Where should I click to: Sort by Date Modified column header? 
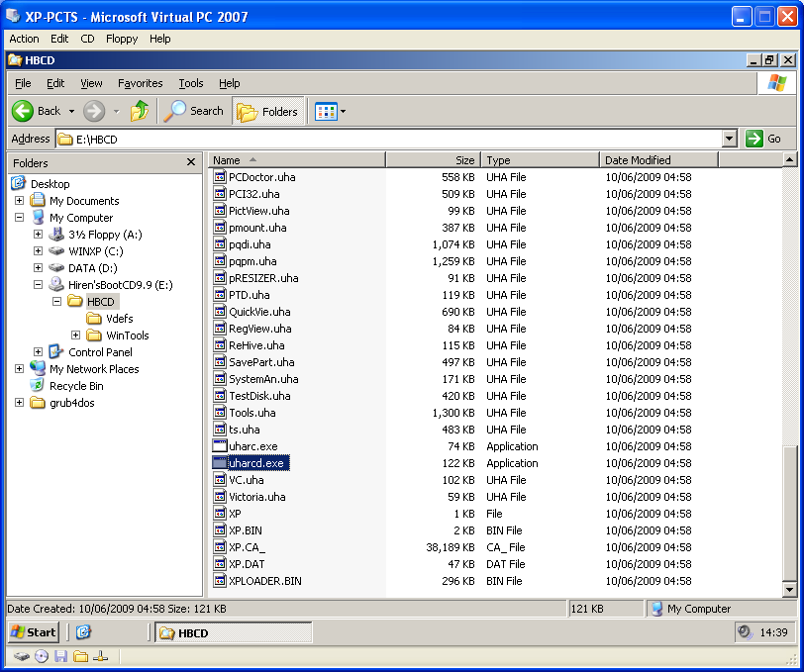(658, 160)
